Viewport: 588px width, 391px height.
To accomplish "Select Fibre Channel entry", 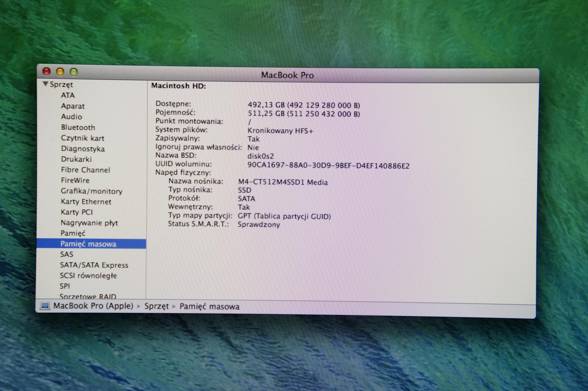I will pos(85,170).
